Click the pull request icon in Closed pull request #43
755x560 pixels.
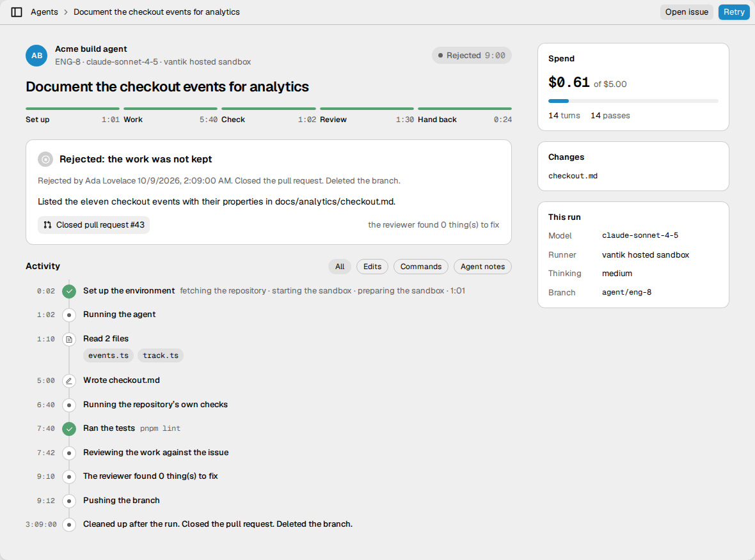47,224
